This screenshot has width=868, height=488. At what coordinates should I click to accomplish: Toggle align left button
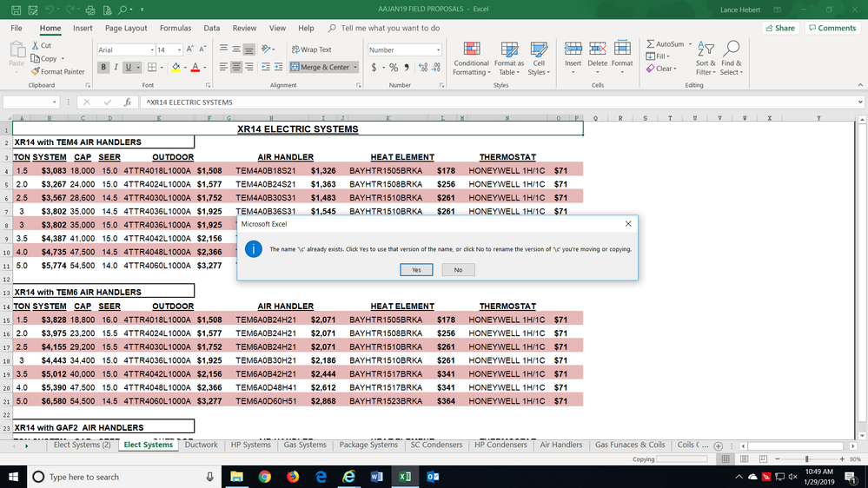223,67
